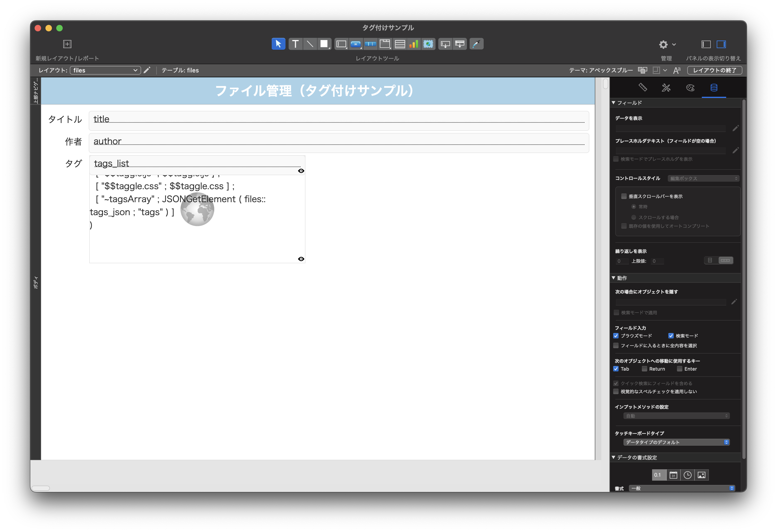Click the inspector panel vertical scrollbar
Screen dimensions: 777x532
(x=743, y=279)
